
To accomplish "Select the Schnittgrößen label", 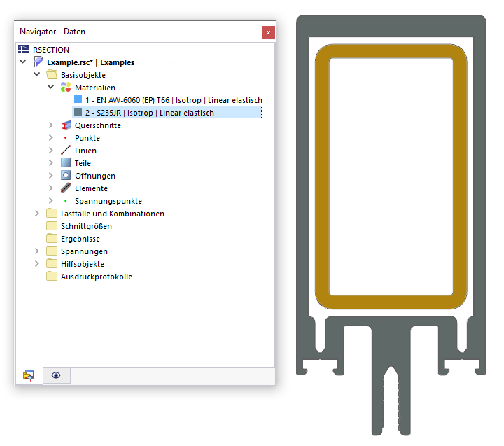I will click(87, 226).
